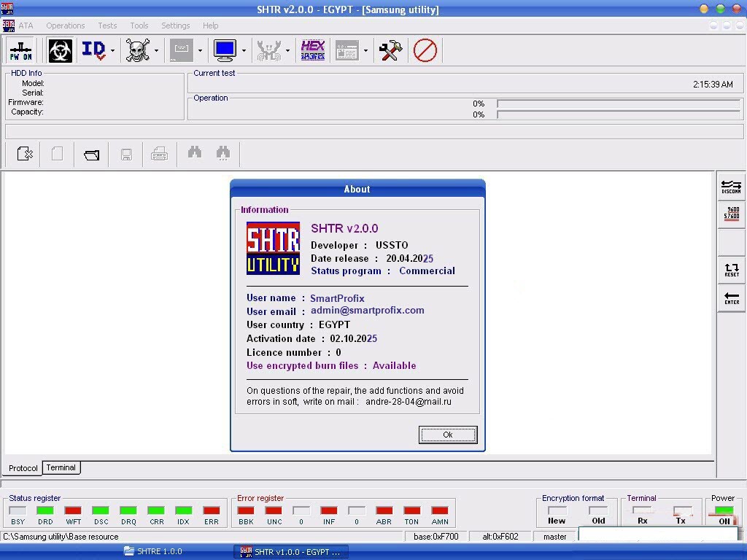The image size is (747, 560).
Task: Open the Operations menu
Action: (65, 25)
